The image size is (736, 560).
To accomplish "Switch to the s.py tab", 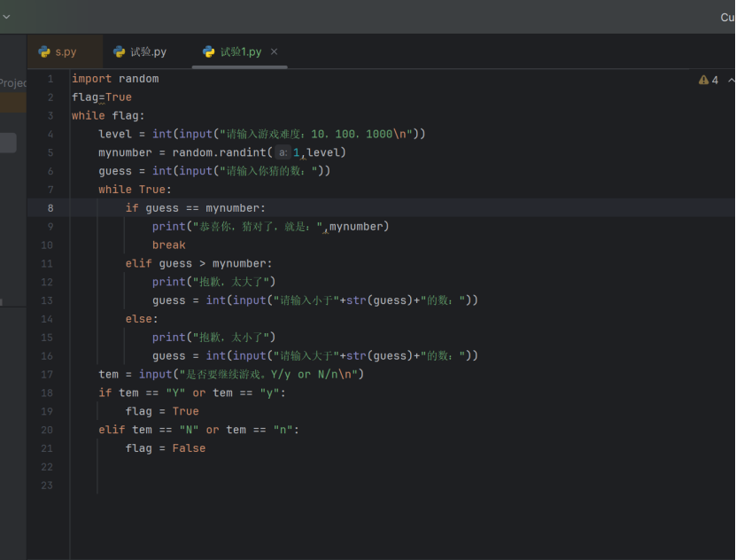I will point(65,52).
